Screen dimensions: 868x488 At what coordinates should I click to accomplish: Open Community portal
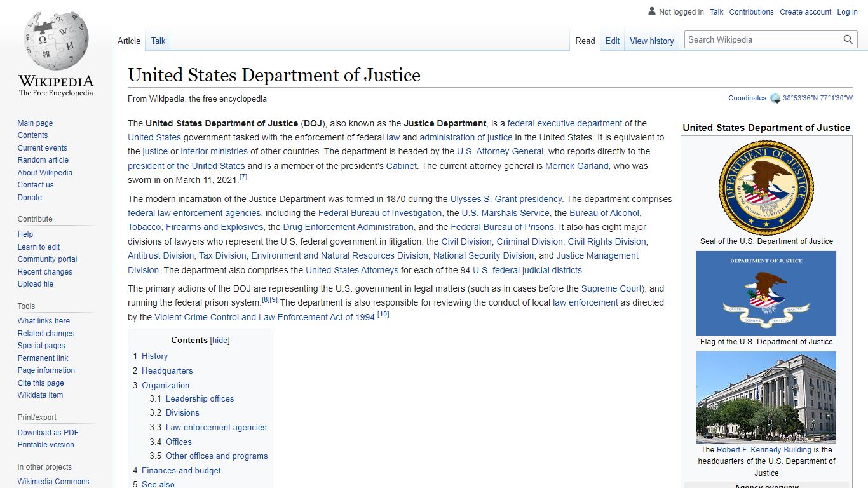[x=48, y=259]
